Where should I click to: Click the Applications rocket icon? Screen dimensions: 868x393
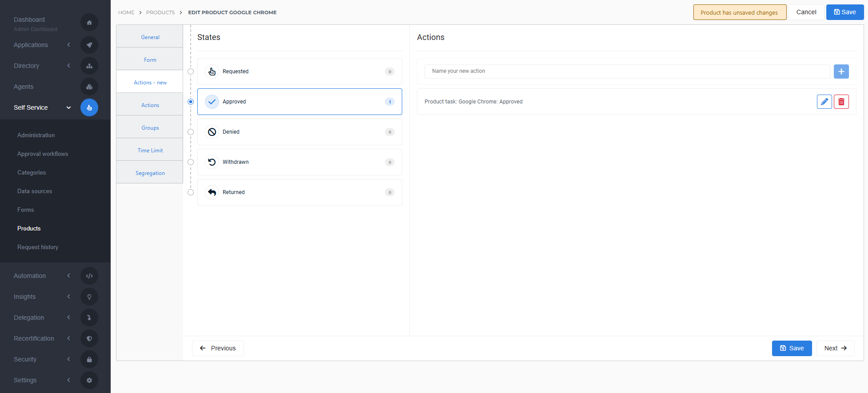[x=89, y=45]
